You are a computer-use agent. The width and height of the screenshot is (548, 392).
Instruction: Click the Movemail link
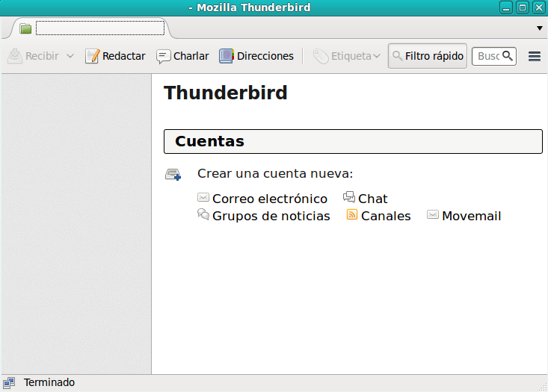[x=472, y=216]
